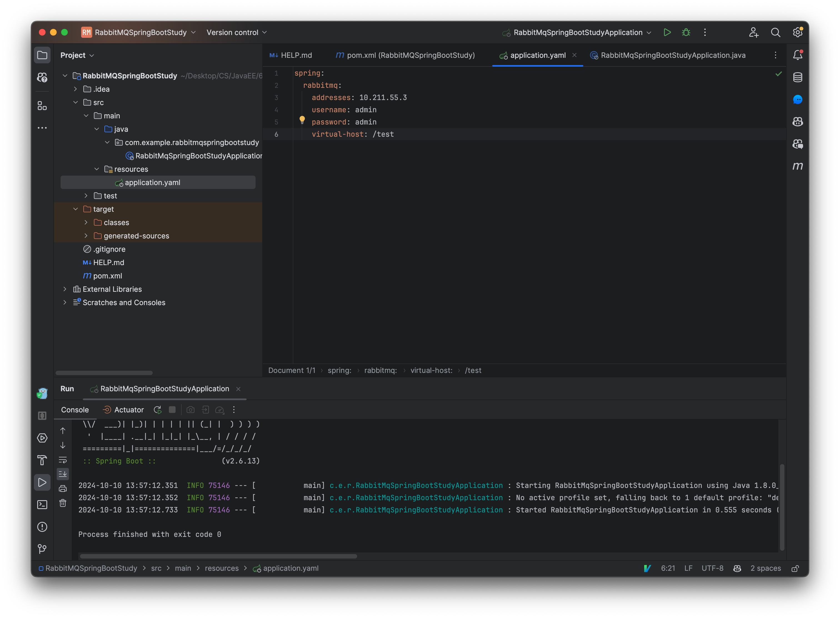Open the IDE Settings gear

(798, 32)
